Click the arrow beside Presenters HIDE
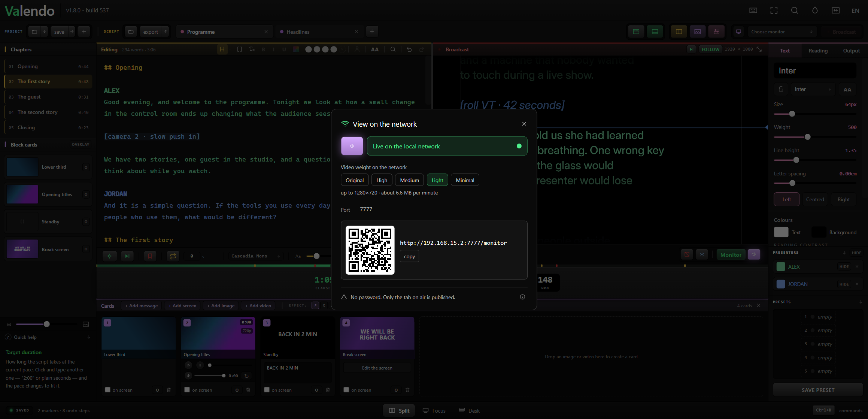 [844, 253]
